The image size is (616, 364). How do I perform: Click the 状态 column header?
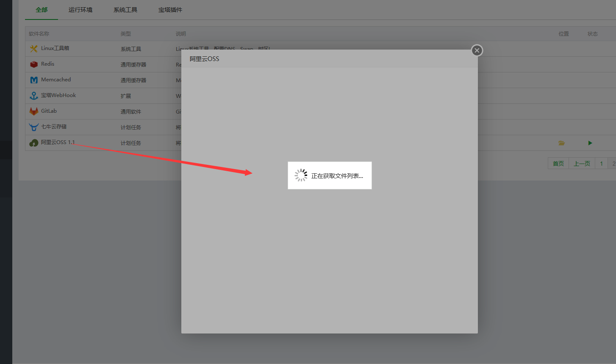(592, 34)
